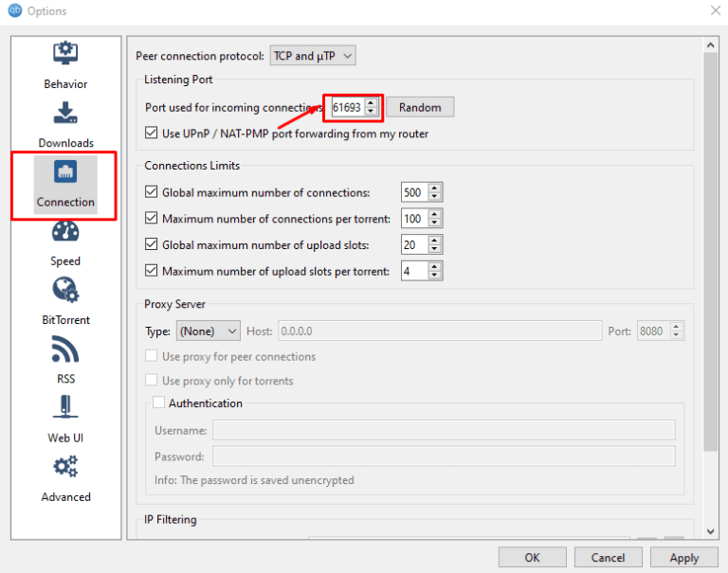Open the Behavior settings icon

pos(65,53)
